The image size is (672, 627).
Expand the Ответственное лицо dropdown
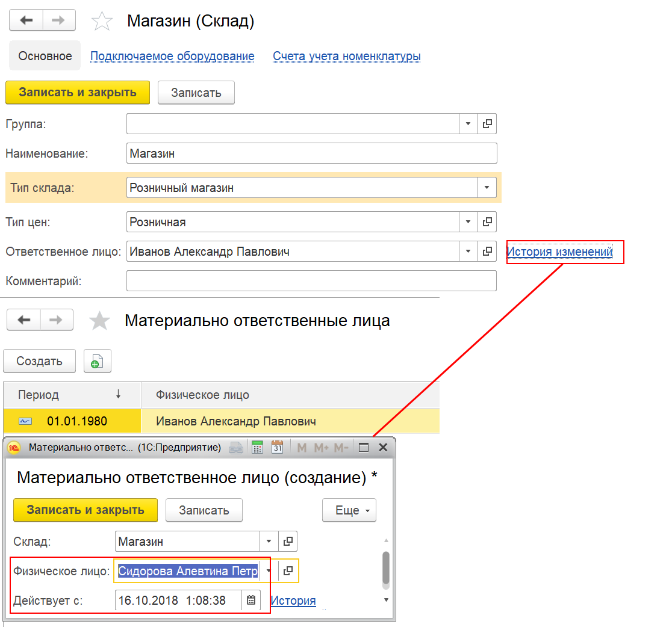(468, 252)
